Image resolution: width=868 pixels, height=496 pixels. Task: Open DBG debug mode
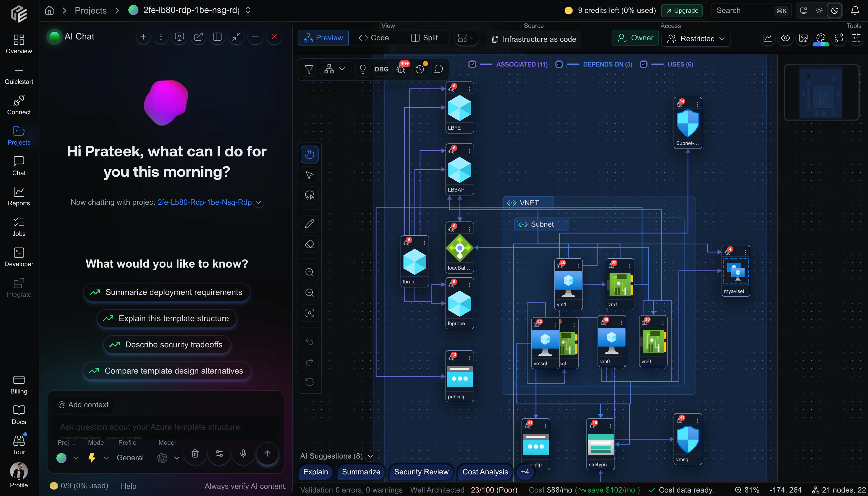point(381,69)
